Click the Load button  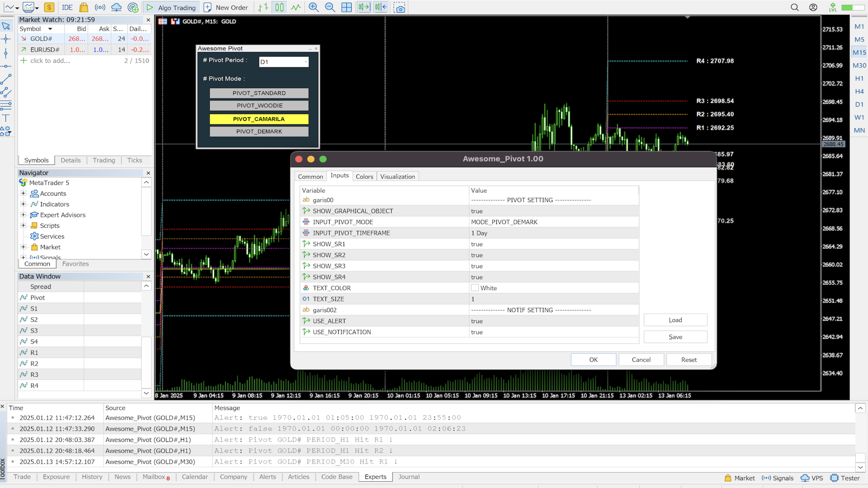point(675,320)
